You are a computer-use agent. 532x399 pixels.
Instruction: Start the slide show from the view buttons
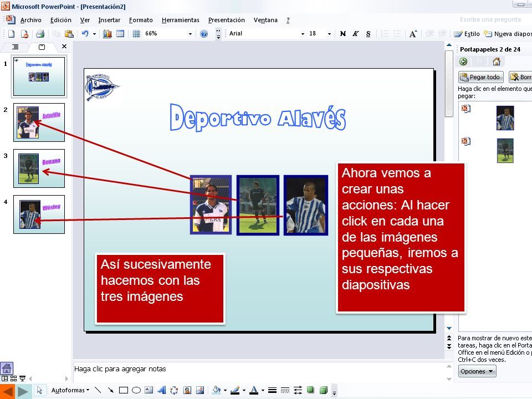click(22, 378)
